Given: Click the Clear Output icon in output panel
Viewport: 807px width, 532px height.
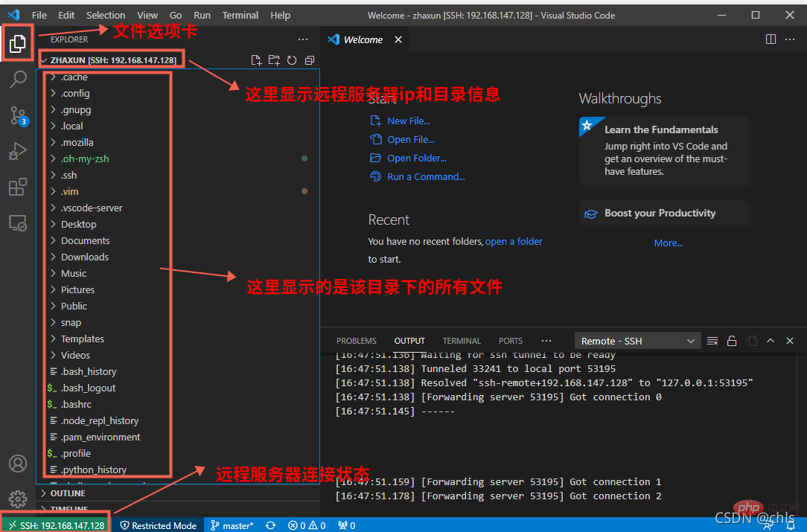Looking at the screenshot, I should pos(712,340).
